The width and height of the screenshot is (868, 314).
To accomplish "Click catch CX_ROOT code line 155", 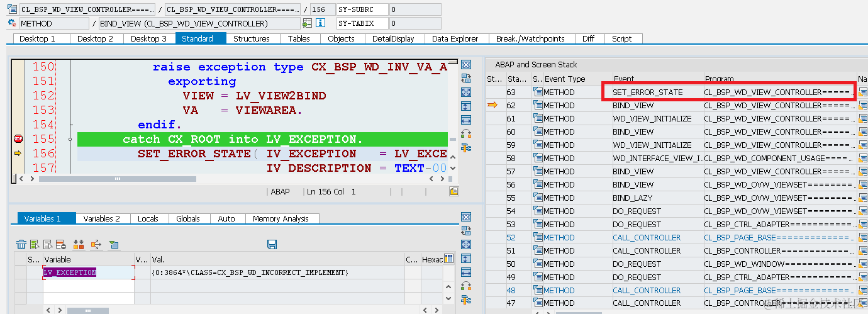I will tap(262, 139).
